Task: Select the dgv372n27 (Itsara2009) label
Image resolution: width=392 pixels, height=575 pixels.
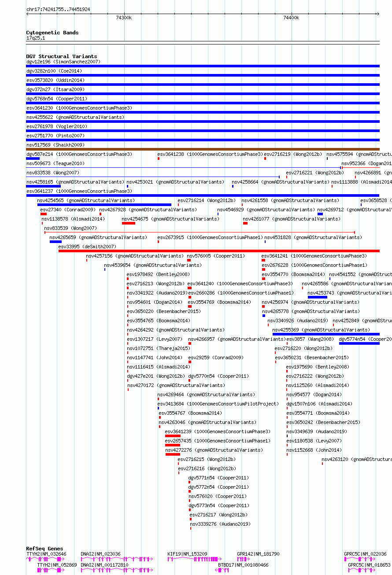Action: [55, 89]
